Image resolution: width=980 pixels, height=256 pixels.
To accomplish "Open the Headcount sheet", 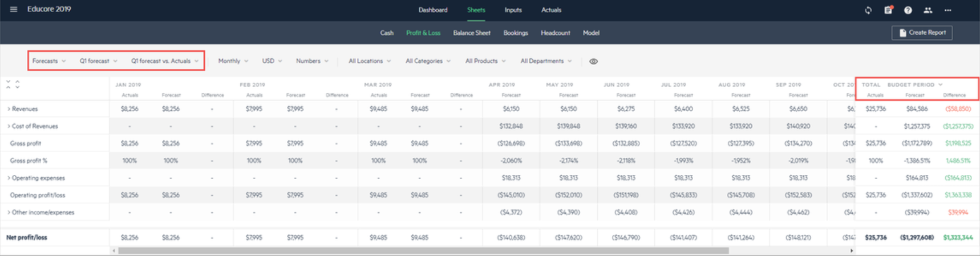I will [556, 32].
